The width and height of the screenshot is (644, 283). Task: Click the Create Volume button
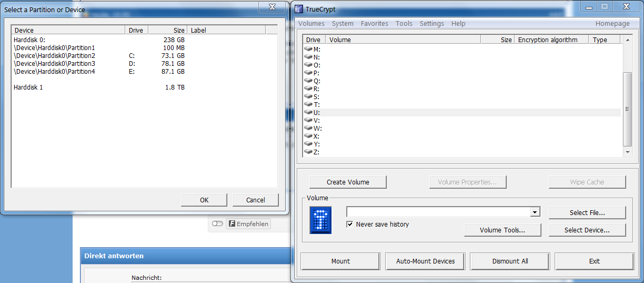(348, 182)
